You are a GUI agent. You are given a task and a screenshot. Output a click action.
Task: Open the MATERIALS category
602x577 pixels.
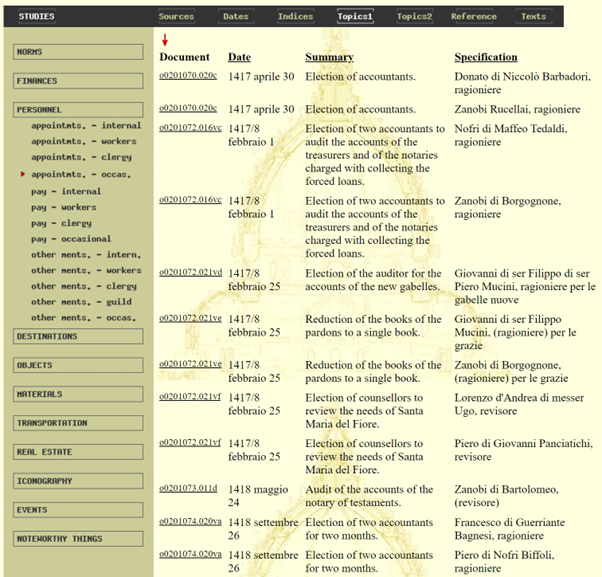click(x=78, y=394)
